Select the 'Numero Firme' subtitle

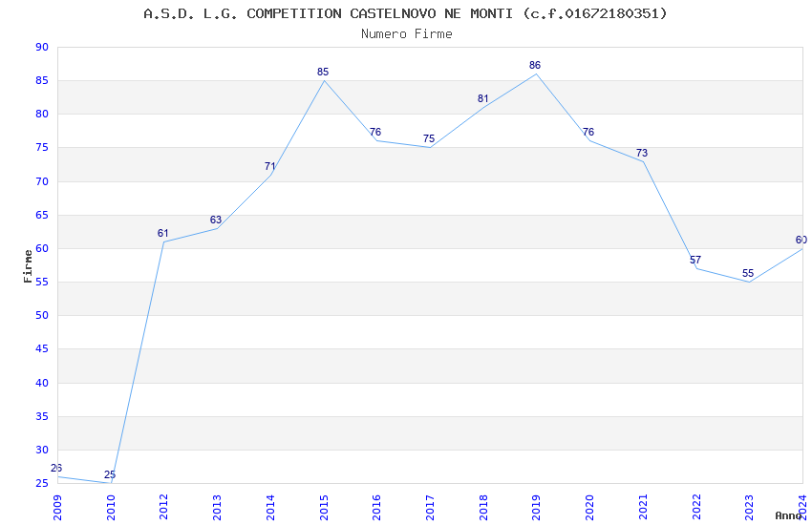407,33
